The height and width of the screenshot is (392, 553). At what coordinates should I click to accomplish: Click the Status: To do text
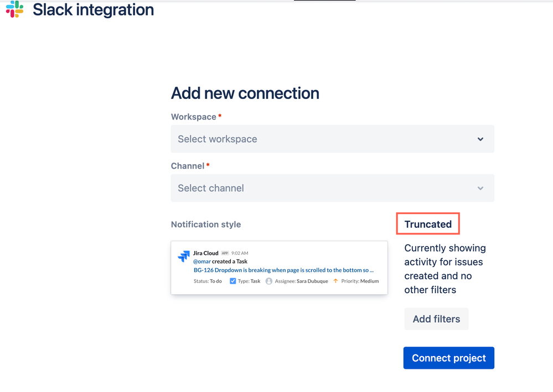[x=208, y=281]
